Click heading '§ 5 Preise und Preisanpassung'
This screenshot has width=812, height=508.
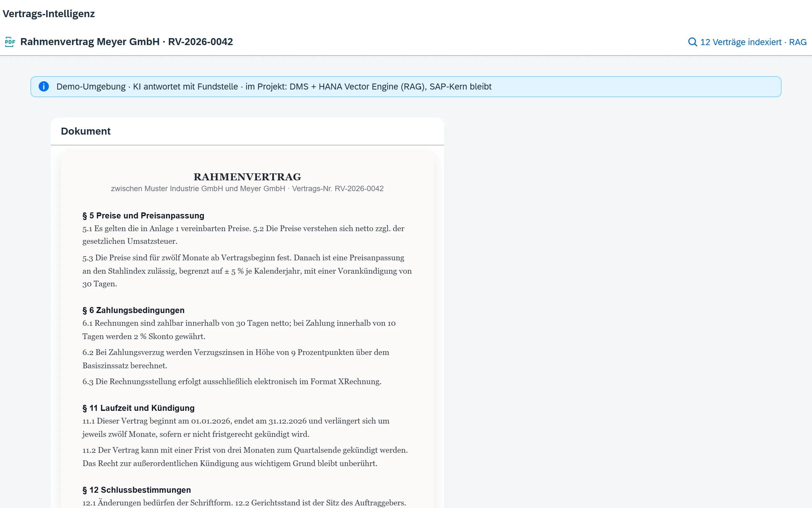pos(143,216)
